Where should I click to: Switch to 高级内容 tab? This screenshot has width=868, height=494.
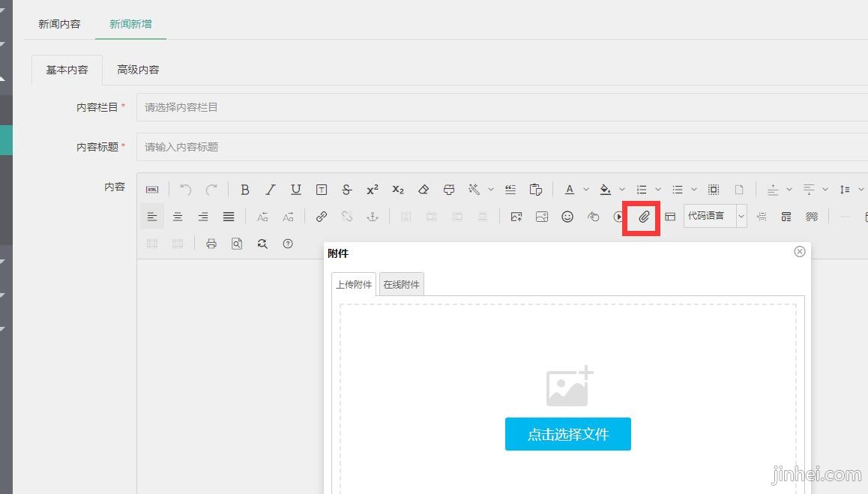click(139, 70)
